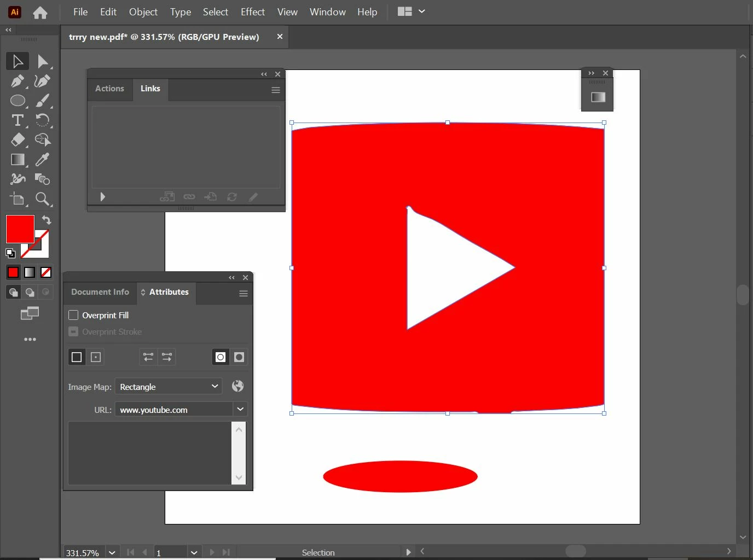Select the Type tool

pos(18,120)
